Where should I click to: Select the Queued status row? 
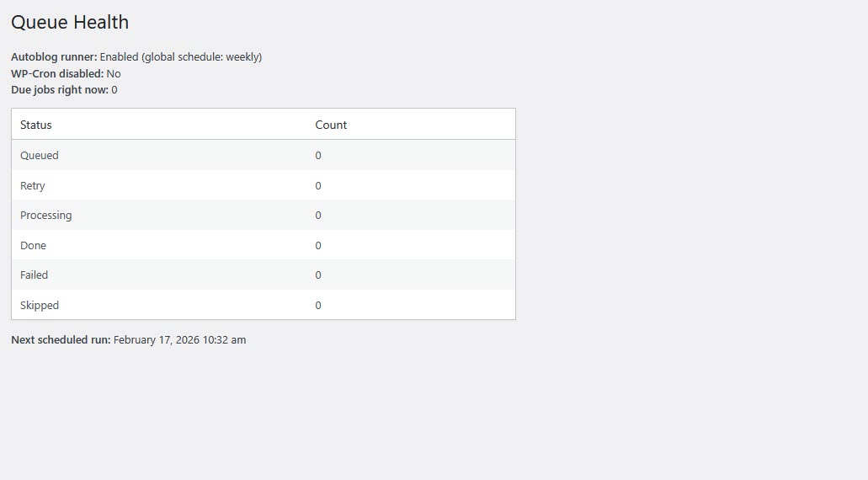point(40,156)
